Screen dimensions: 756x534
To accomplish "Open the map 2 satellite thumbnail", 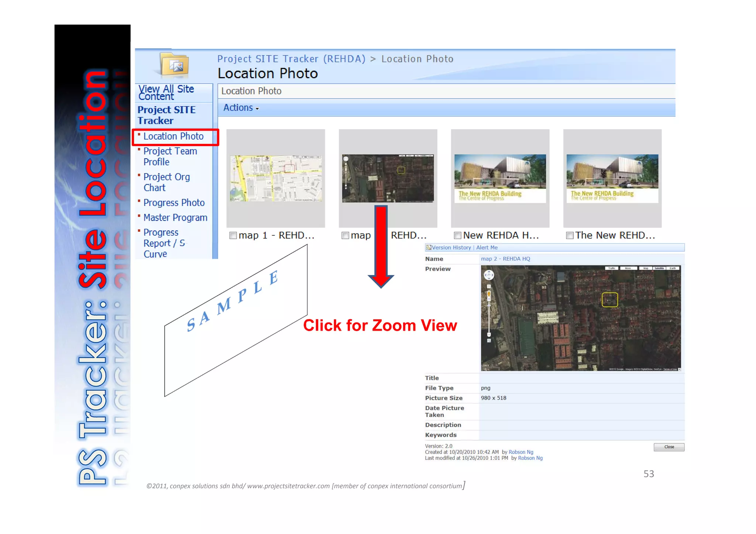I will [388, 178].
